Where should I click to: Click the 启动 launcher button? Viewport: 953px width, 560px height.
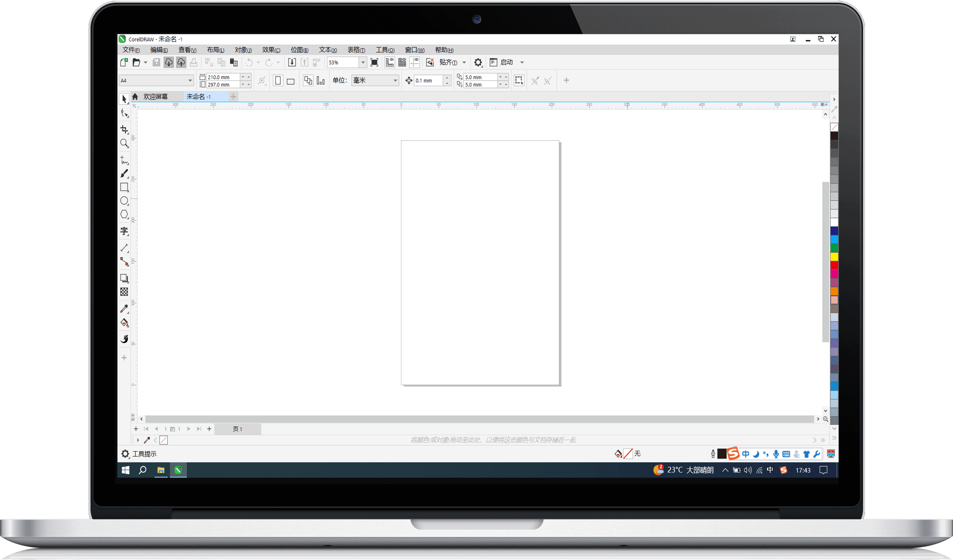[506, 62]
